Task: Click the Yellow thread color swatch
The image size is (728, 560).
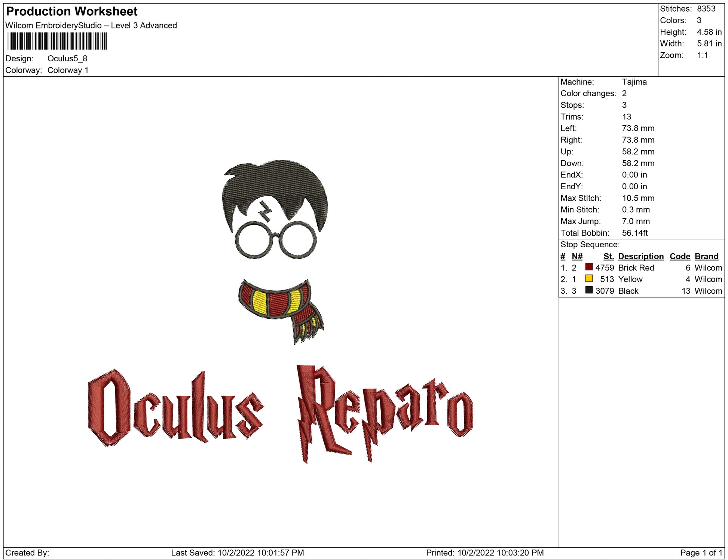Action: tap(589, 279)
